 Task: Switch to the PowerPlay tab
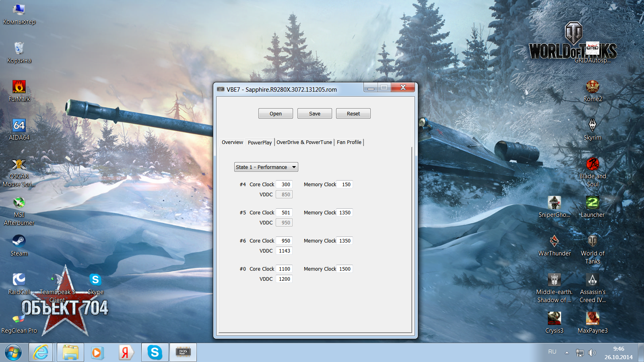(x=260, y=142)
